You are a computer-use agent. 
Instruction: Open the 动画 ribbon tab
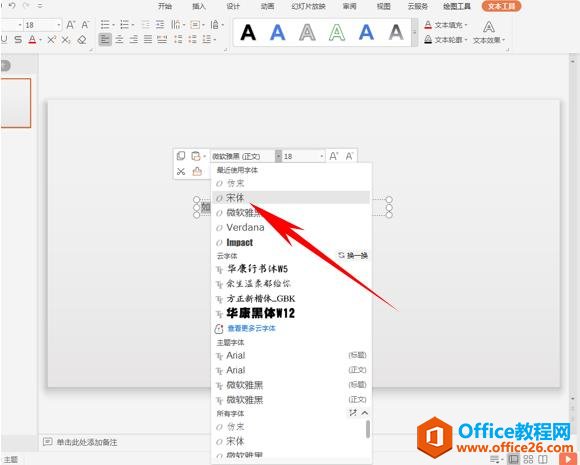[x=267, y=6]
